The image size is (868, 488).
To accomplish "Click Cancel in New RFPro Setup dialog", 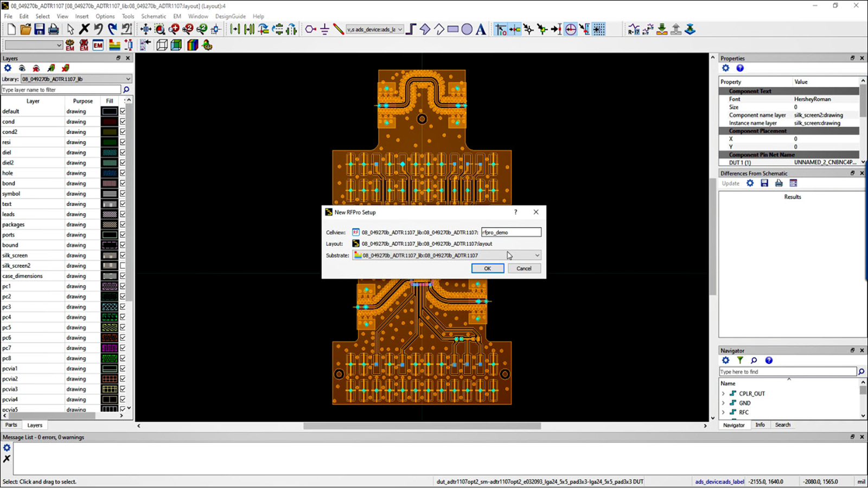I will [x=524, y=268].
